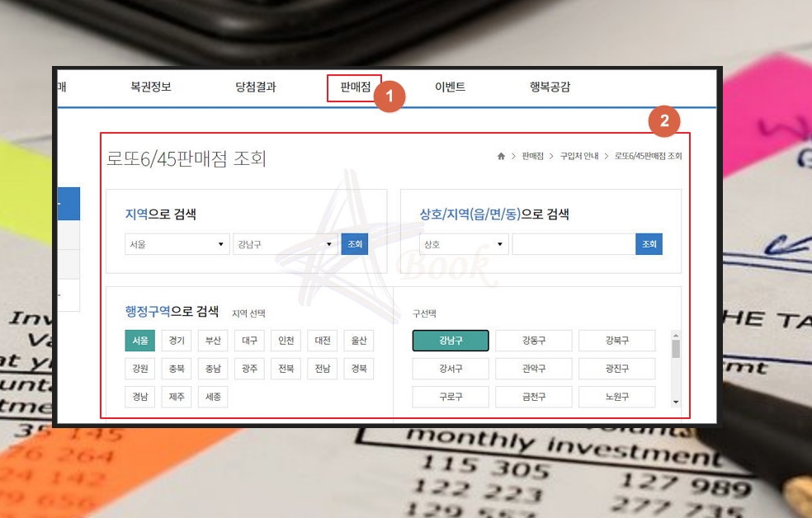Screen dimensions: 812x518
Task: Open the 복권정보 menu
Action: [151, 87]
